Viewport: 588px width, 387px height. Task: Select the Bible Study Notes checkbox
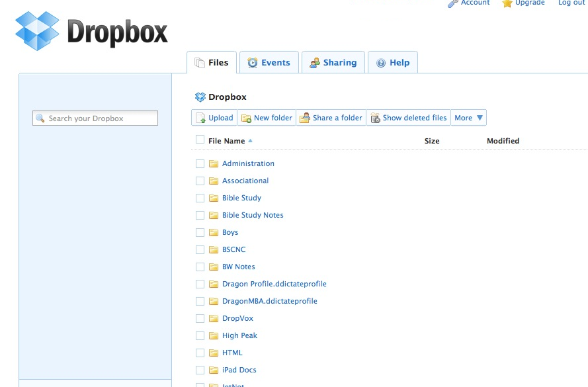pyautogui.click(x=200, y=215)
